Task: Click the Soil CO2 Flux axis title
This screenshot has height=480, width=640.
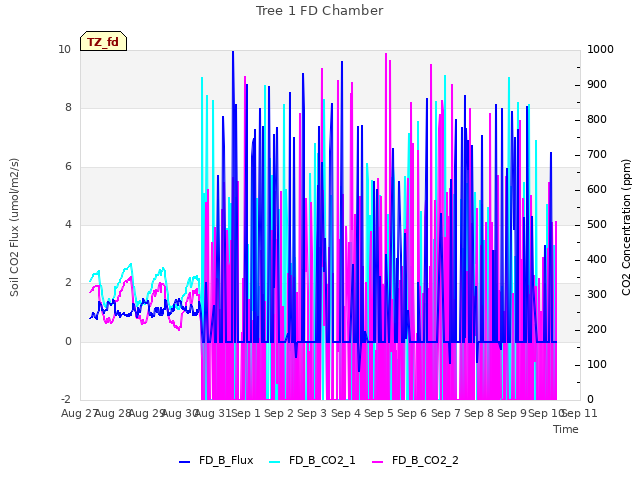Action: 14,227
